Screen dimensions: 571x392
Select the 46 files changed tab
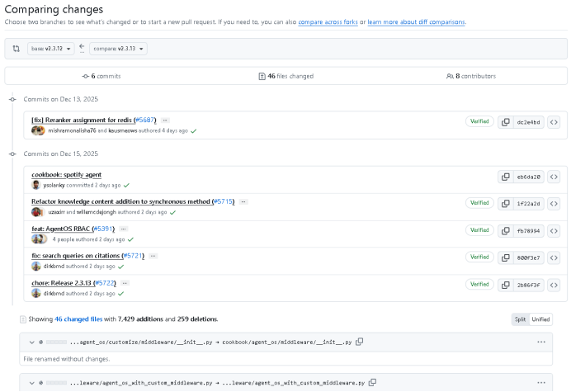point(285,76)
